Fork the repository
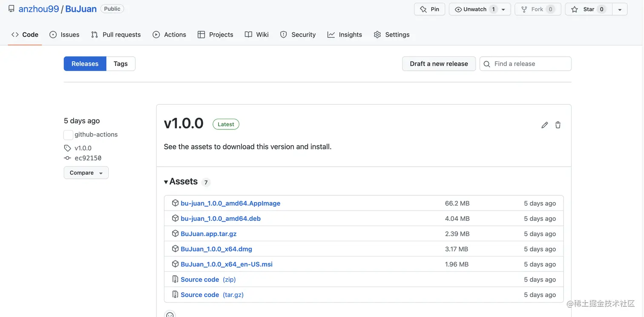Viewport: 644px width, 317px height. pyautogui.click(x=538, y=9)
